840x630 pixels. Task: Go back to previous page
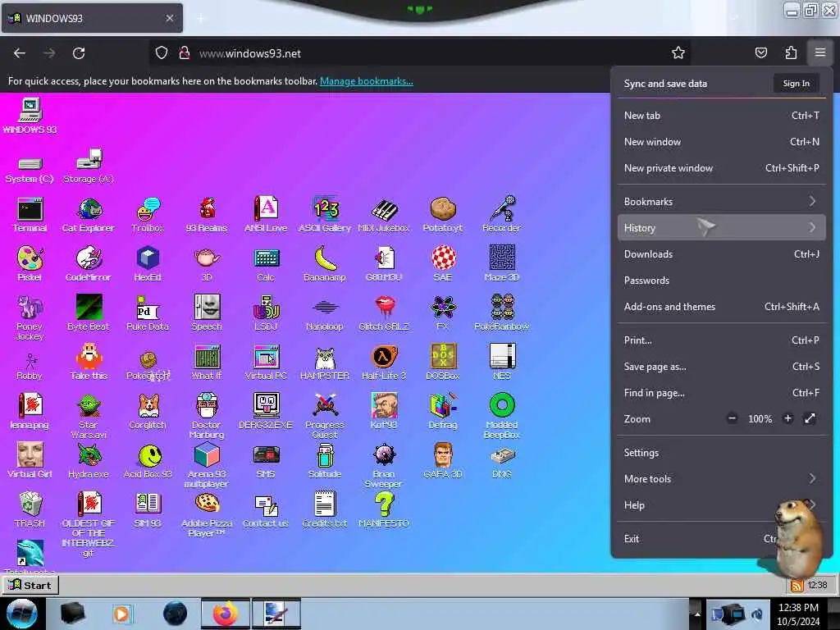click(20, 53)
